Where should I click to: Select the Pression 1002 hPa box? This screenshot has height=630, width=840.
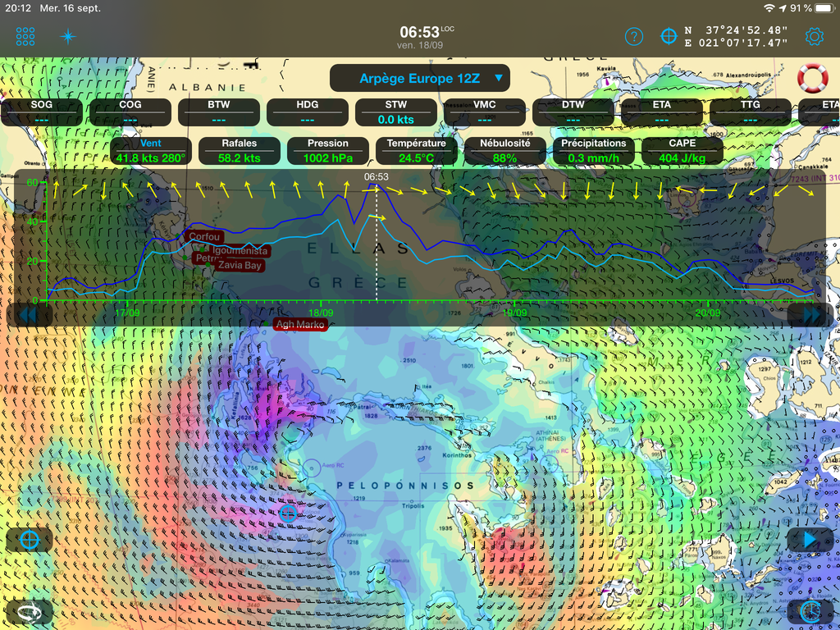point(328,151)
